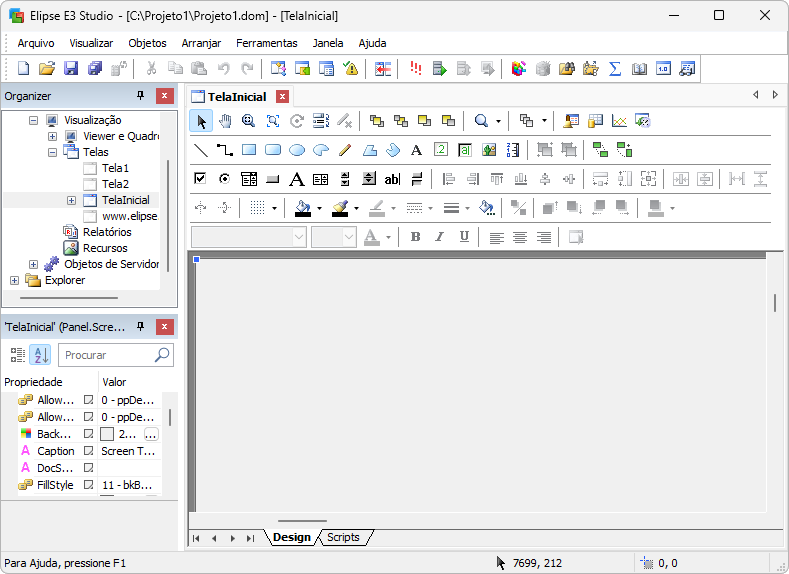Toggle Underline text formatting
Image resolution: width=789 pixels, height=574 pixels.
(x=464, y=237)
